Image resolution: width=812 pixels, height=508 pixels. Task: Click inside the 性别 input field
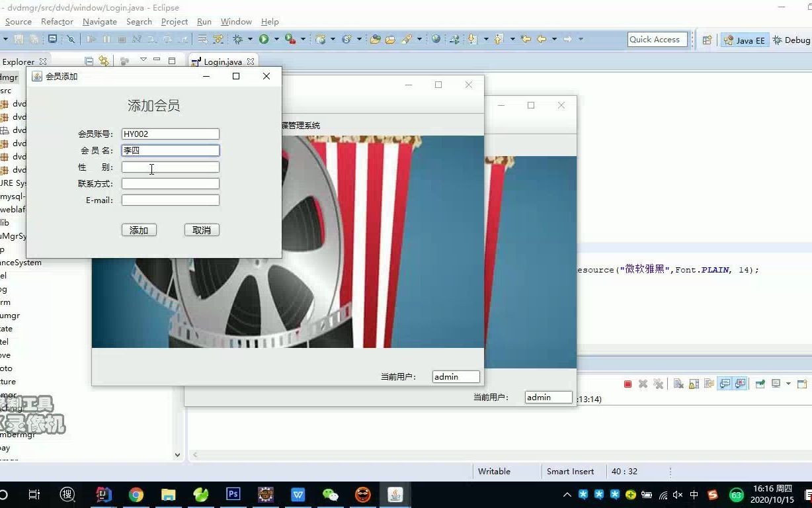click(170, 167)
